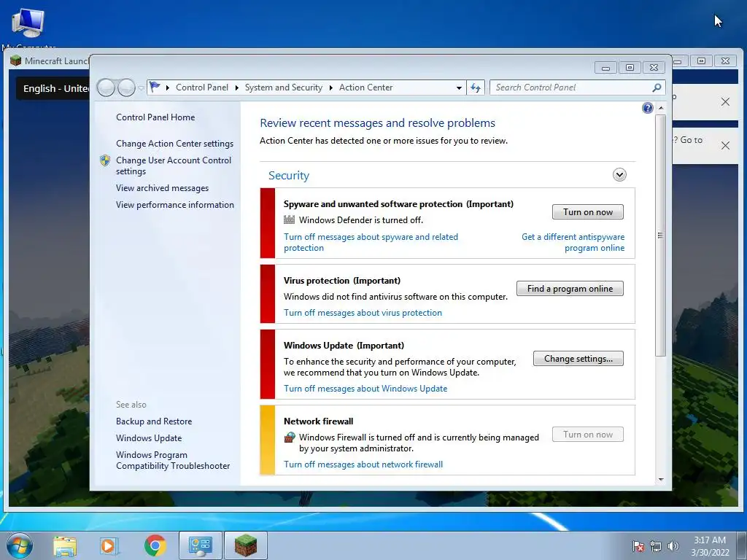Image resolution: width=747 pixels, height=560 pixels.
Task: Collapse the Security section chevron
Action: pos(619,175)
